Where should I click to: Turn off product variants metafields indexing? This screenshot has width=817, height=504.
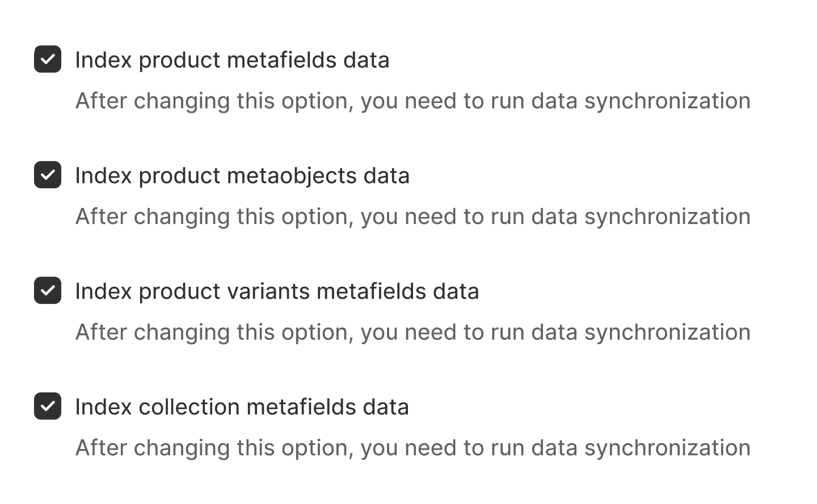click(x=48, y=290)
